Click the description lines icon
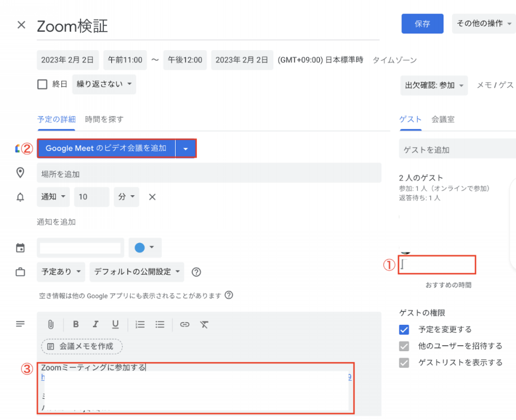The image size is (516, 420). [20, 324]
